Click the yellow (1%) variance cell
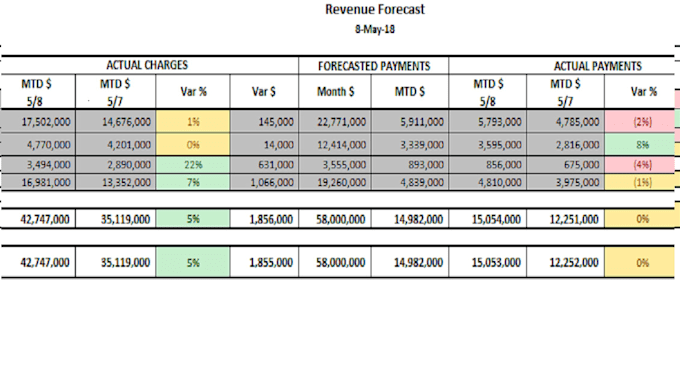The height and width of the screenshot is (370, 680). (x=640, y=182)
